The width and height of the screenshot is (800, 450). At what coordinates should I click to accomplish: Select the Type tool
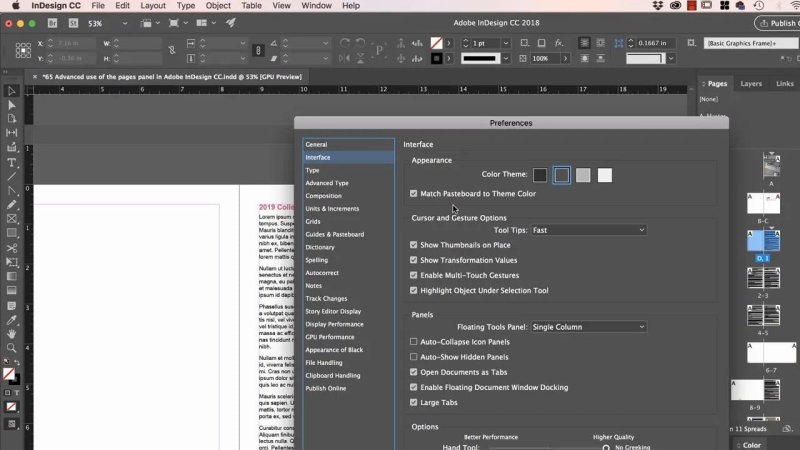tap(11, 163)
